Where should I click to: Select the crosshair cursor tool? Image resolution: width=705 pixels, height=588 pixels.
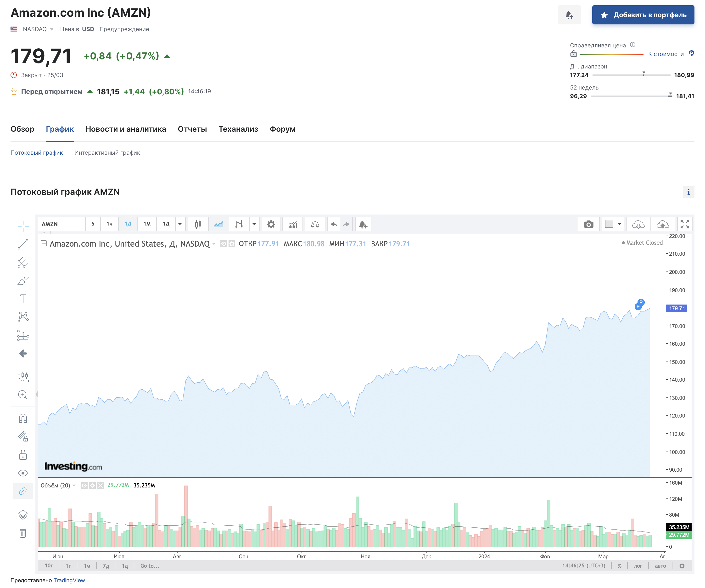(x=23, y=226)
